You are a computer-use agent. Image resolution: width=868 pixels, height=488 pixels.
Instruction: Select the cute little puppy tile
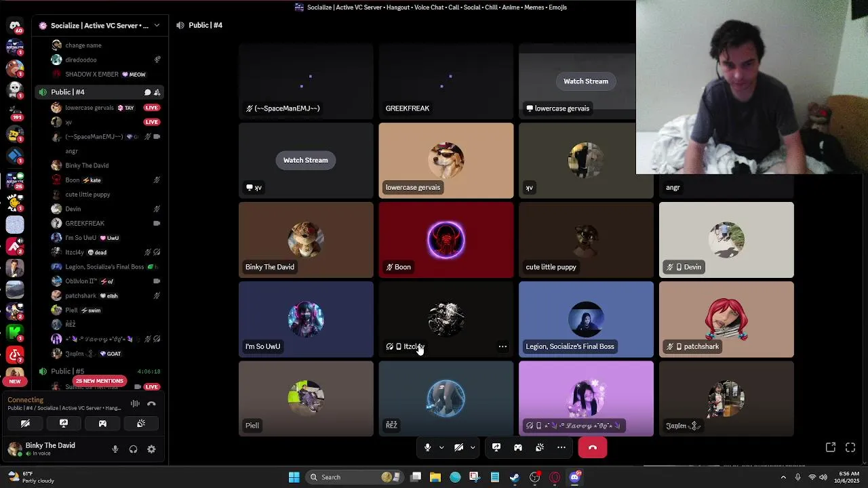click(x=586, y=240)
